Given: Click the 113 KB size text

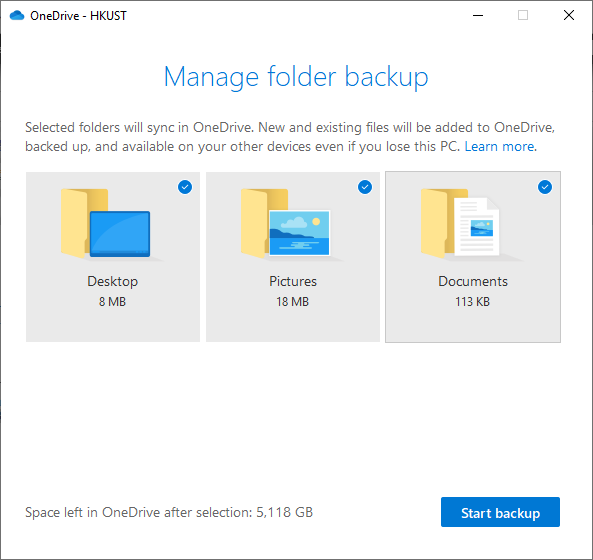Looking at the screenshot, I should (x=472, y=302).
